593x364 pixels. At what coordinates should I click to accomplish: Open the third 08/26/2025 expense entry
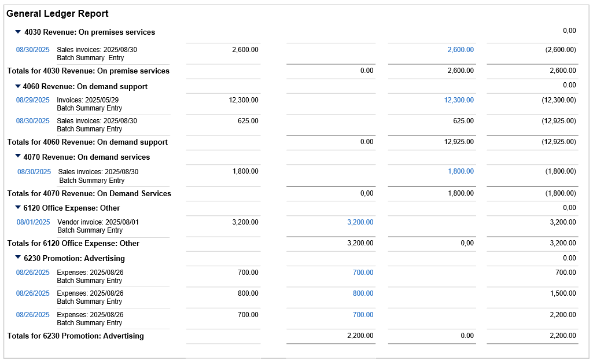coord(32,315)
